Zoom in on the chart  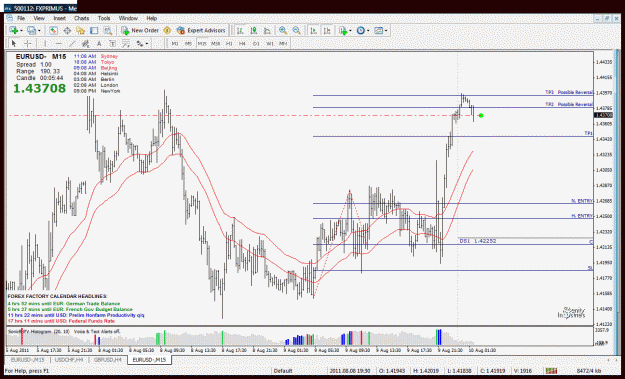[x=283, y=30]
